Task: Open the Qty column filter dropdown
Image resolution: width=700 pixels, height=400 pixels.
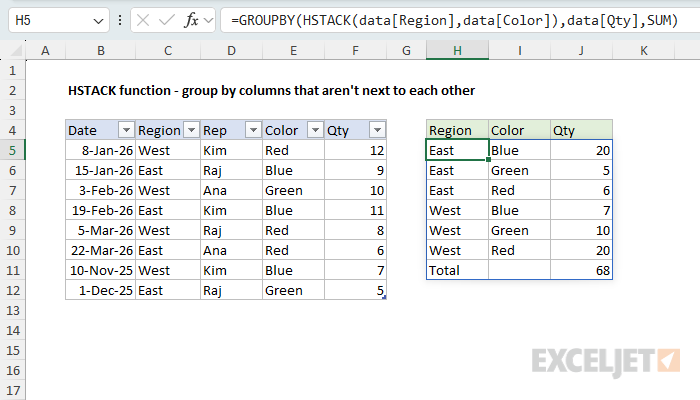Action: point(377,130)
